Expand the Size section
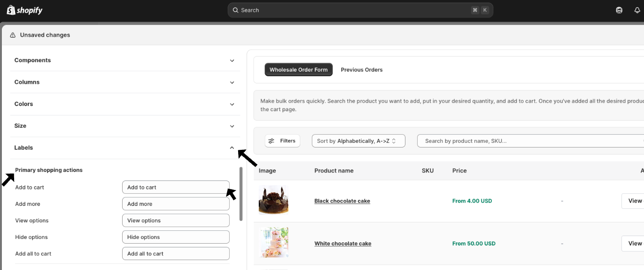The width and height of the screenshot is (644, 270). click(x=231, y=126)
